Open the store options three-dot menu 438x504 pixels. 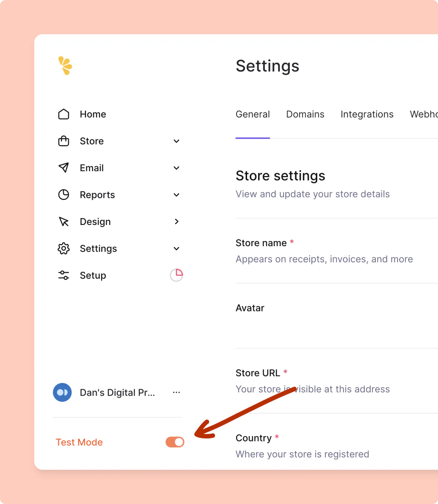coord(177,392)
